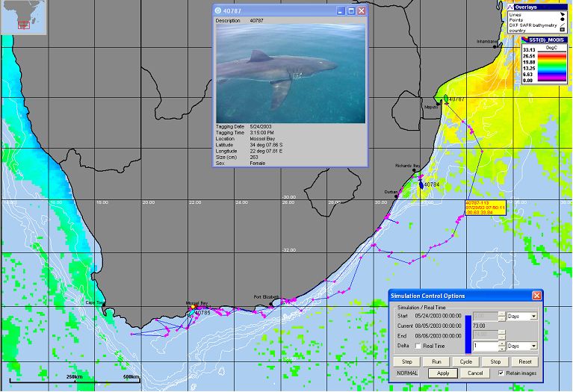
Task: Open the Start units Days dropdown
Action: click(x=533, y=316)
